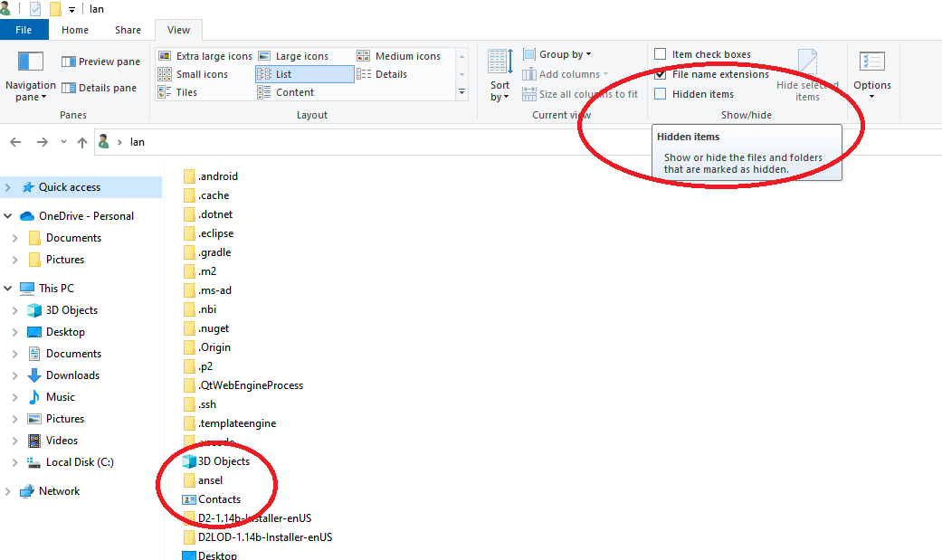The image size is (942, 560).
Task: Toggle the Preview pane button
Action: (100, 62)
